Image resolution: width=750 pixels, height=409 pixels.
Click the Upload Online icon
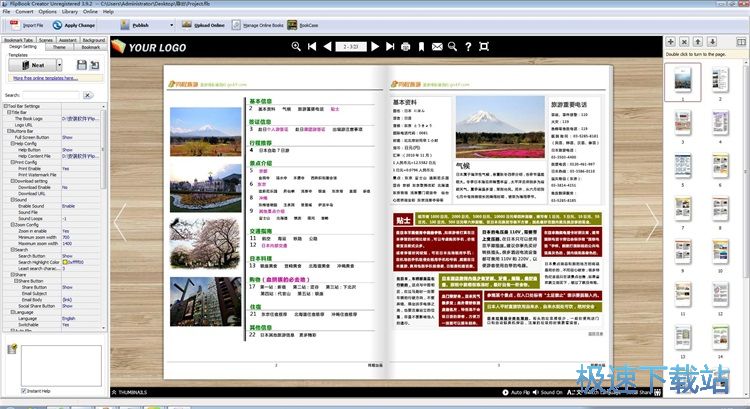coord(187,25)
